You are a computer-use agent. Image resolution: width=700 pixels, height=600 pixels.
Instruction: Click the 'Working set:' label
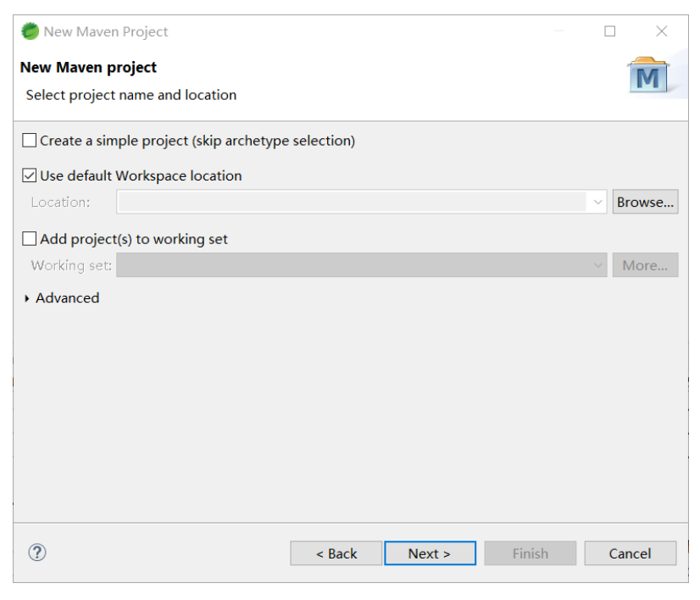pos(71,265)
